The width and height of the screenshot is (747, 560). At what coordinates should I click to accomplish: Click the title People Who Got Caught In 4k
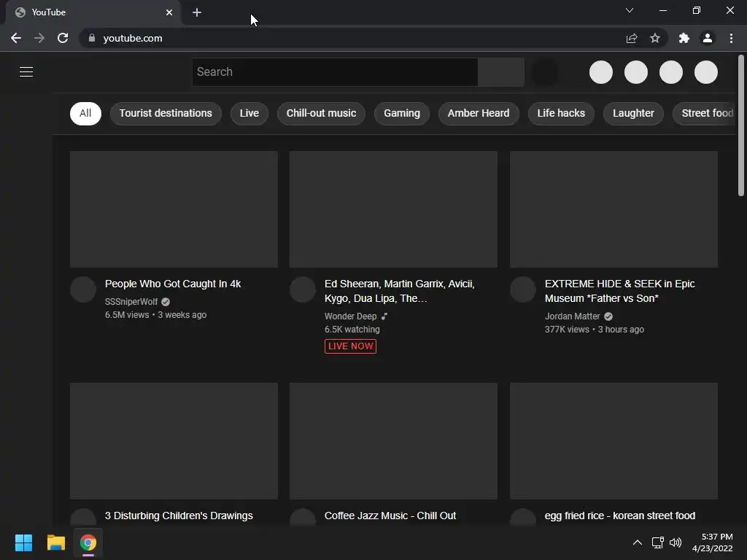173,284
